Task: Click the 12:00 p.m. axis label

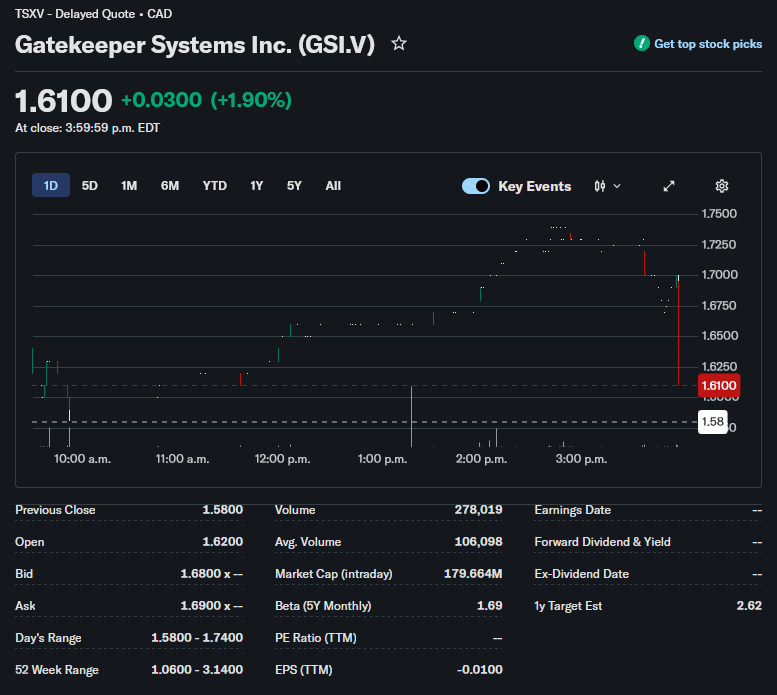Action: tap(282, 459)
